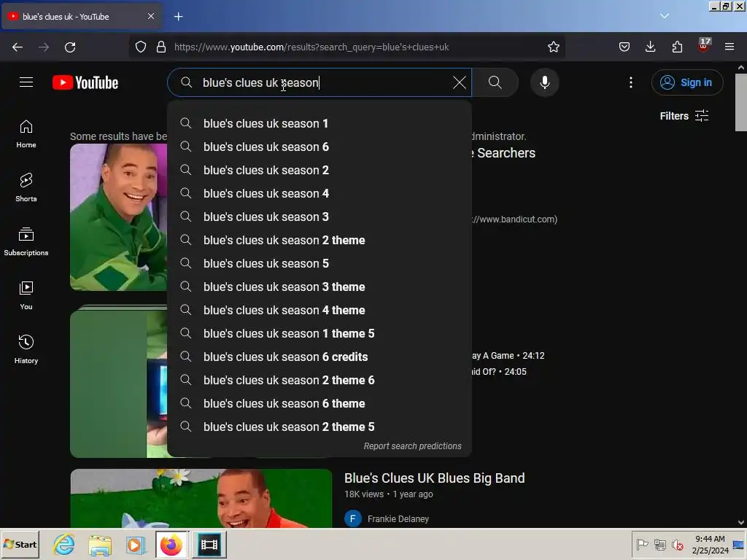
Task: Go to Home in sidebar
Action: [x=26, y=134]
